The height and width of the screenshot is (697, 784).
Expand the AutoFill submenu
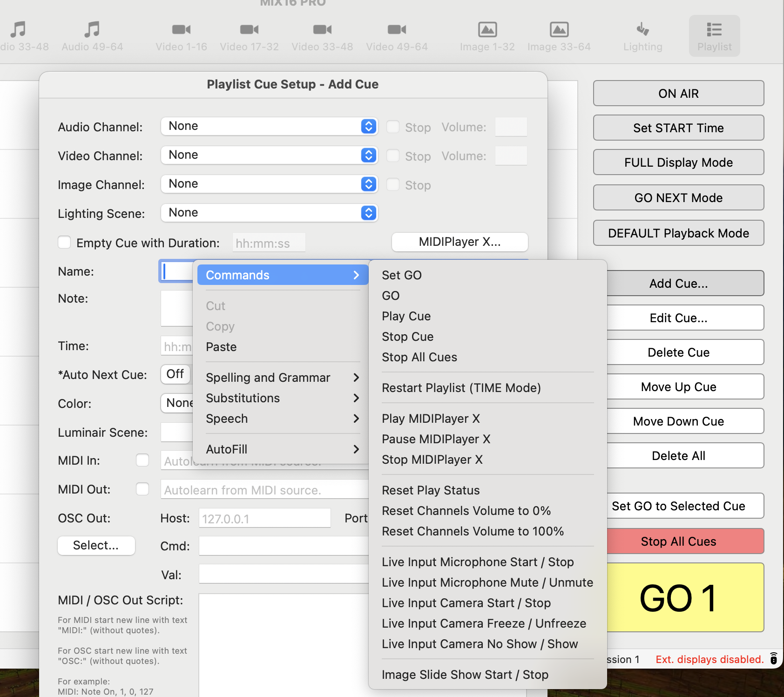pos(283,449)
